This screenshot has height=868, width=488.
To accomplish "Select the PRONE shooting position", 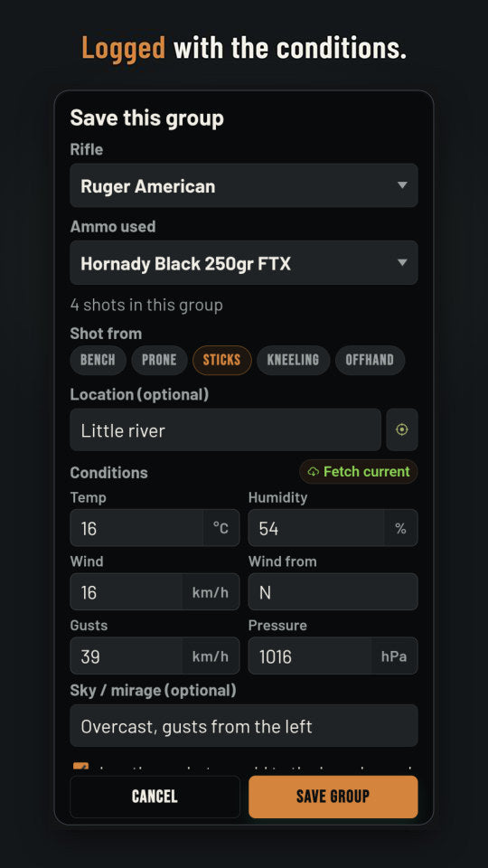I will point(159,360).
